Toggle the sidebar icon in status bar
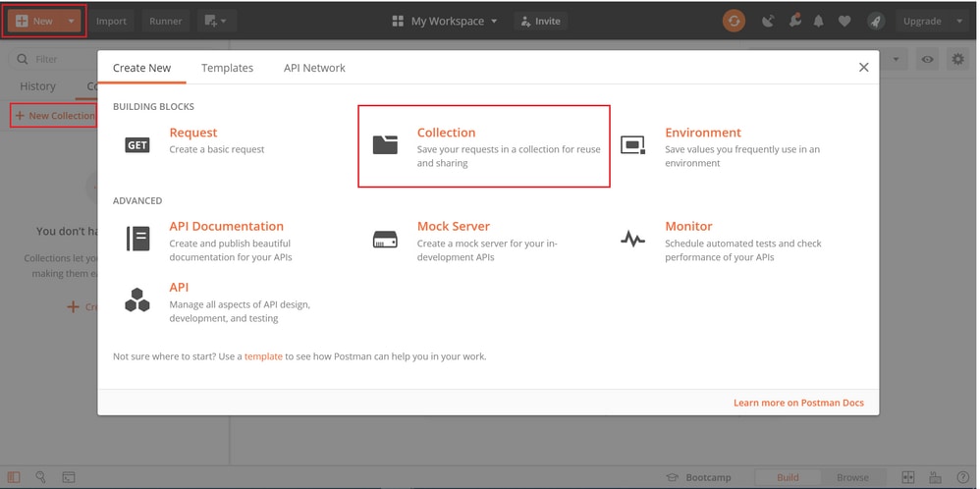Viewport: 980px width, 489px height. [x=14, y=478]
